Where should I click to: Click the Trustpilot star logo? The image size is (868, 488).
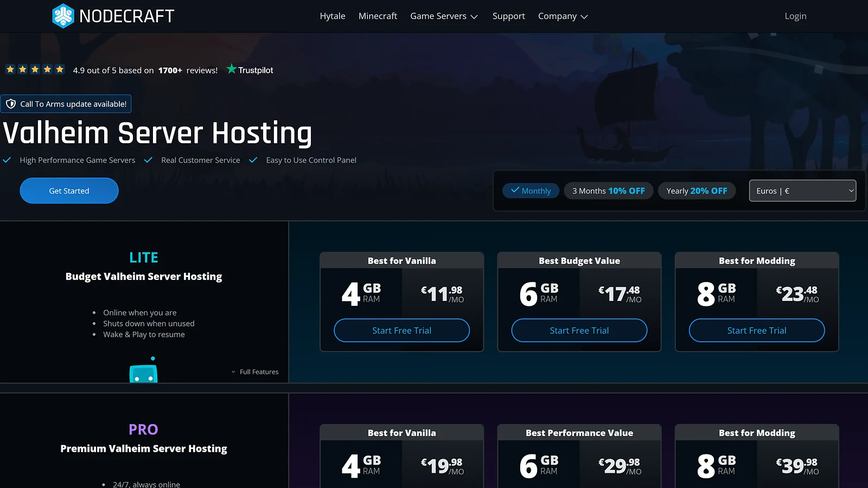point(232,69)
